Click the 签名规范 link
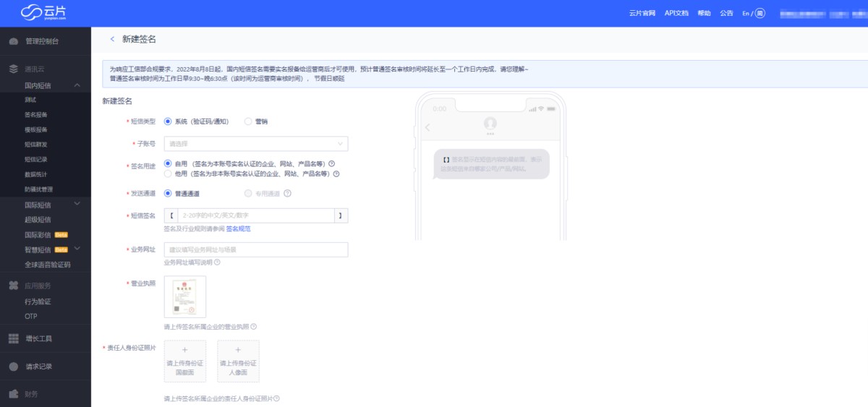868x407 pixels. coord(238,228)
